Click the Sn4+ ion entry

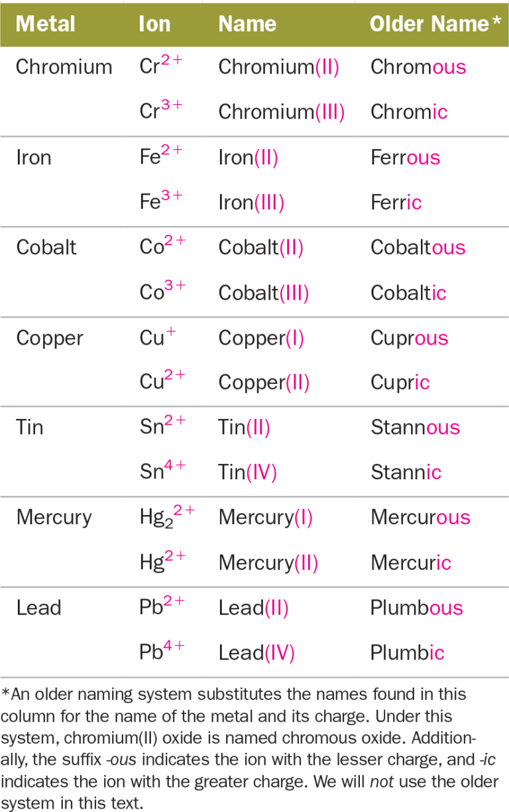point(162,471)
